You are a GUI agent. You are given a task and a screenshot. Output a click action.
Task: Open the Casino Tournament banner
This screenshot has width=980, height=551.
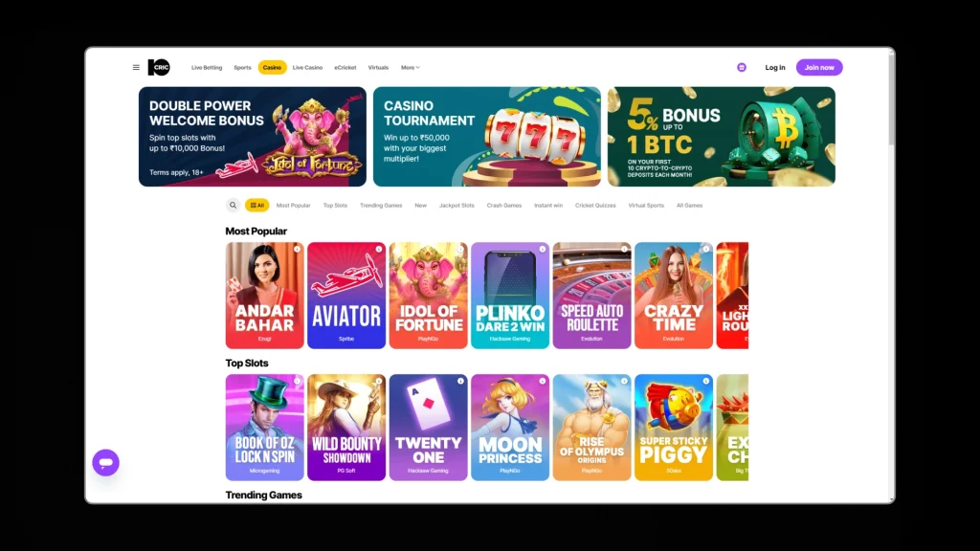click(x=487, y=137)
